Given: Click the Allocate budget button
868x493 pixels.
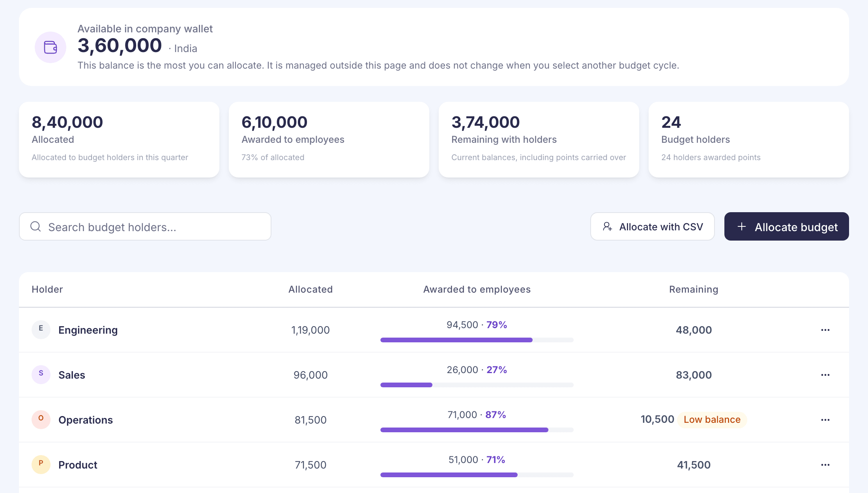Looking at the screenshot, I should click(x=787, y=226).
